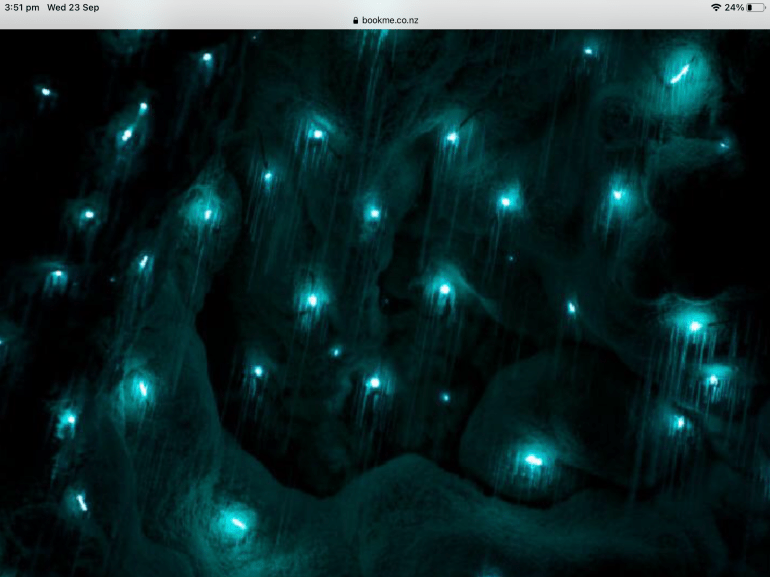Tap the padlock icon beside bookme.co.nz

354,20
